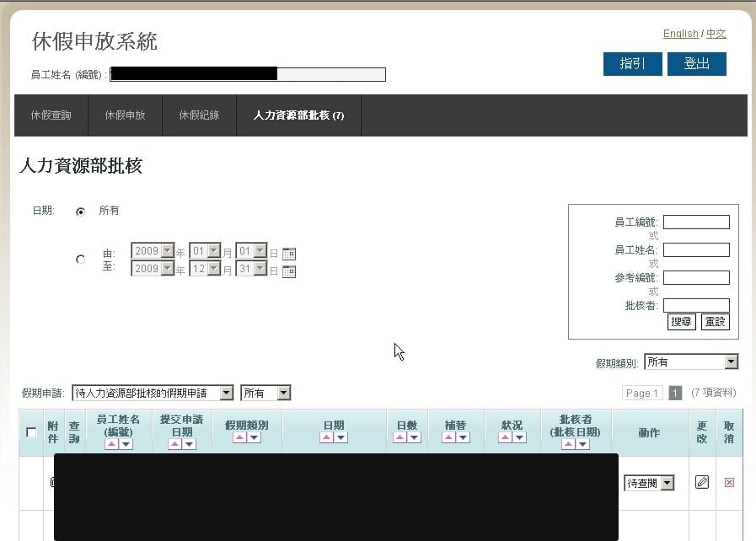Screen dimensions: 756x541
Task: Expand the 假期類別 所有 dropdown
Action: click(x=691, y=362)
